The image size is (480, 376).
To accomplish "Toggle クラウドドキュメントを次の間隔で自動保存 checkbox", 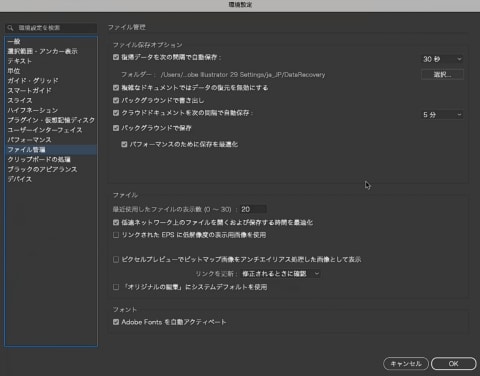I will point(116,113).
